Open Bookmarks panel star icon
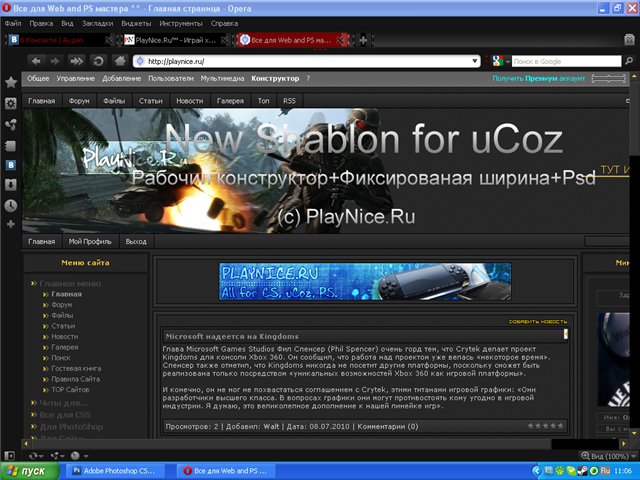 tap(11, 82)
